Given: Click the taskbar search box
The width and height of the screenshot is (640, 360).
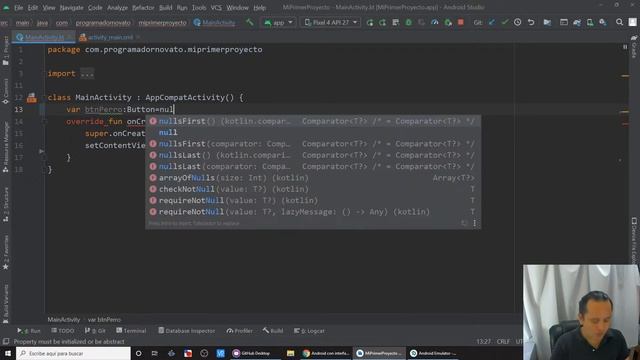Looking at the screenshot, I should (73, 353).
